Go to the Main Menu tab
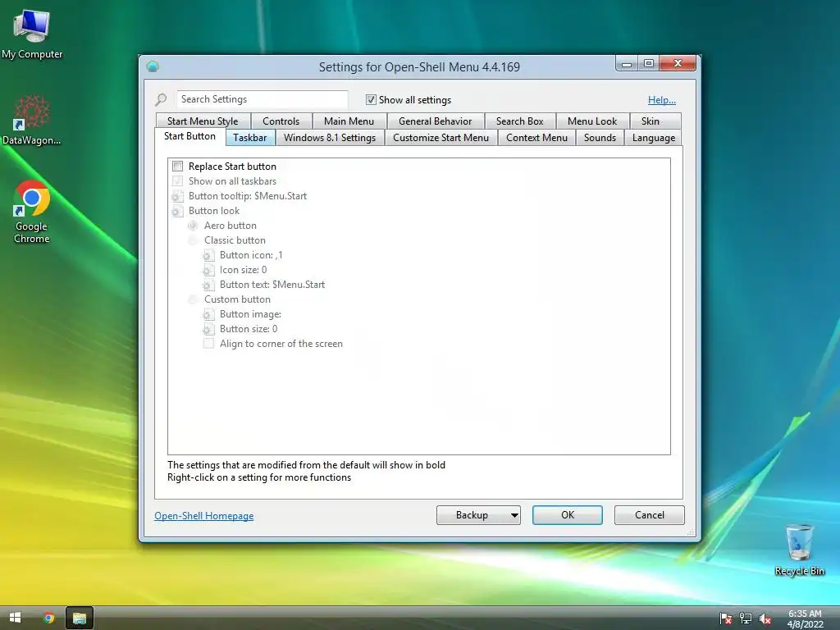Image resolution: width=840 pixels, height=630 pixels. 349,121
